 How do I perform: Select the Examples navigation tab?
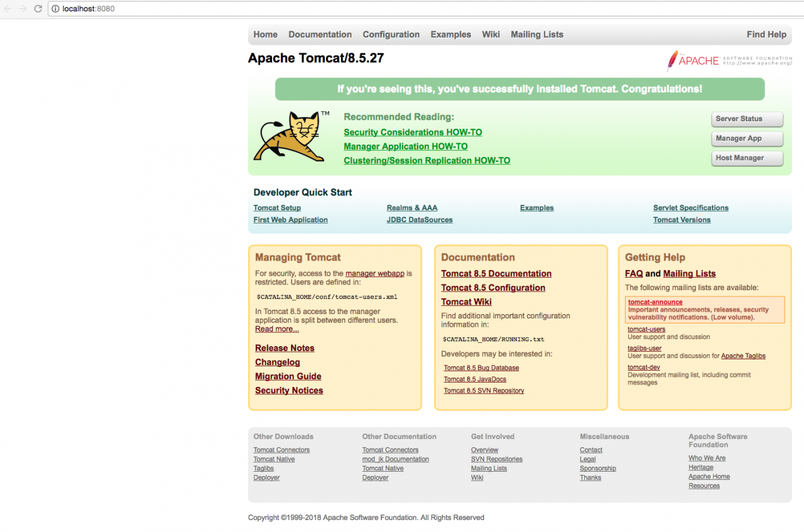click(450, 35)
